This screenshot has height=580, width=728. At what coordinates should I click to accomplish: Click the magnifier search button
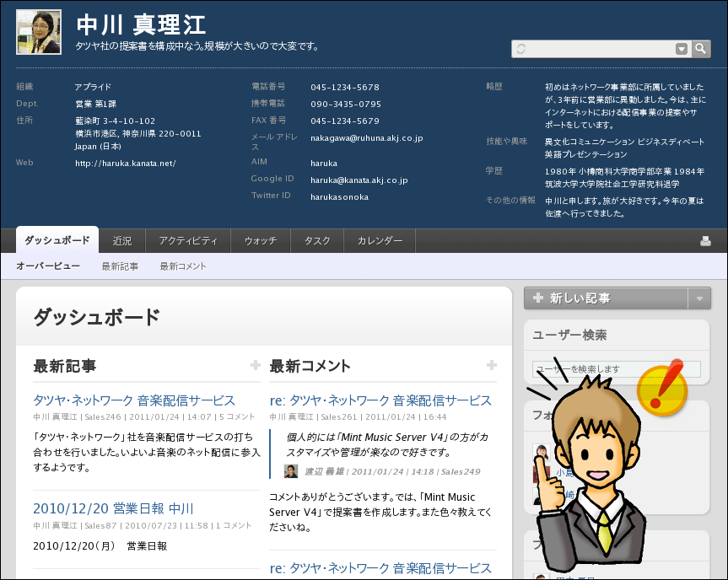[x=701, y=49]
